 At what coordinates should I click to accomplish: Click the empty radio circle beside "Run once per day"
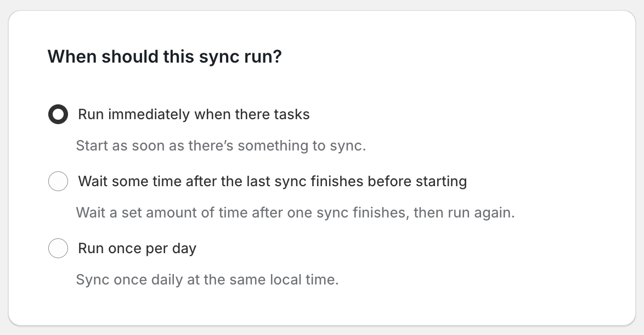58,248
